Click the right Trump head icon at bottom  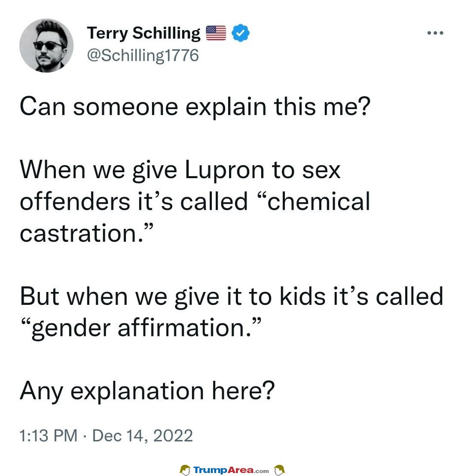[279, 470]
